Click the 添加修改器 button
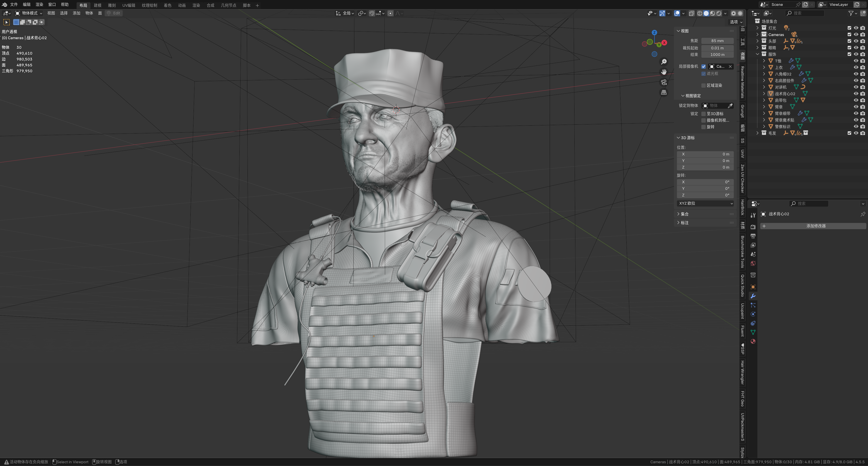Image resolution: width=868 pixels, height=466 pixels. point(813,226)
